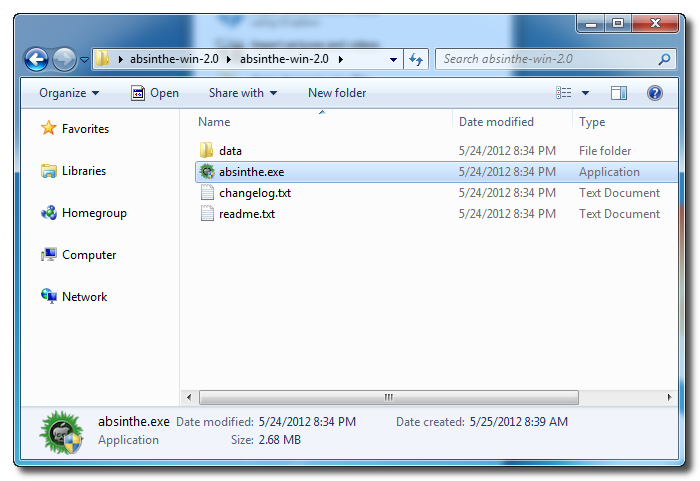Viewport: 700px width, 481px height.
Task: Maximize the Explorer window
Action: click(618, 24)
